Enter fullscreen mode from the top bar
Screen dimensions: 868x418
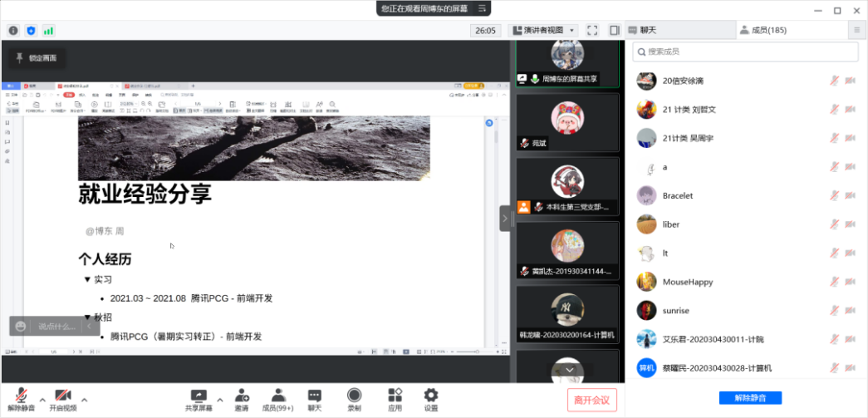tap(592, 30)
